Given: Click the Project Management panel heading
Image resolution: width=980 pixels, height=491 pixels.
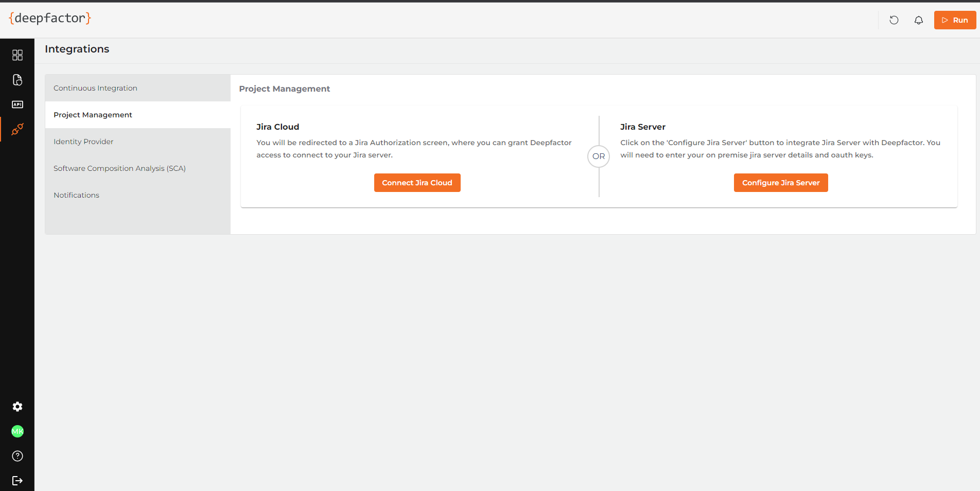Looking at the screenshot, I should click(x=285, y=89).
